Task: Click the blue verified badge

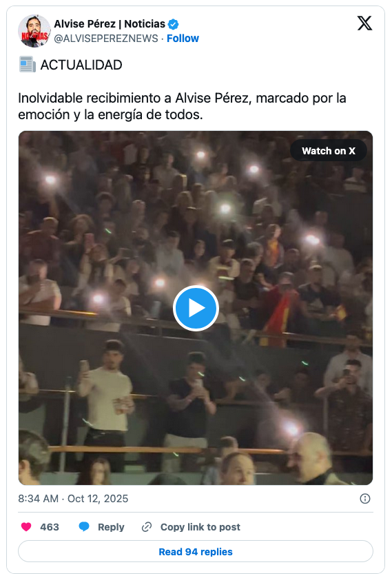Action: pyautogui.click(x=174, y=24)
